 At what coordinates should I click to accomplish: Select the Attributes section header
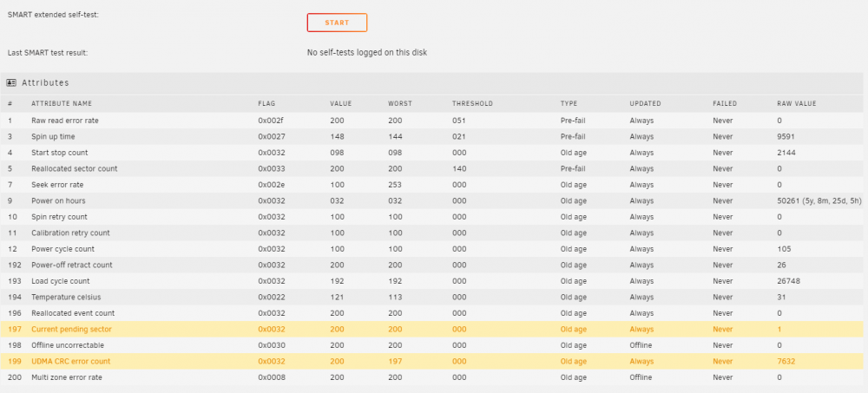[x=431, y=83]
